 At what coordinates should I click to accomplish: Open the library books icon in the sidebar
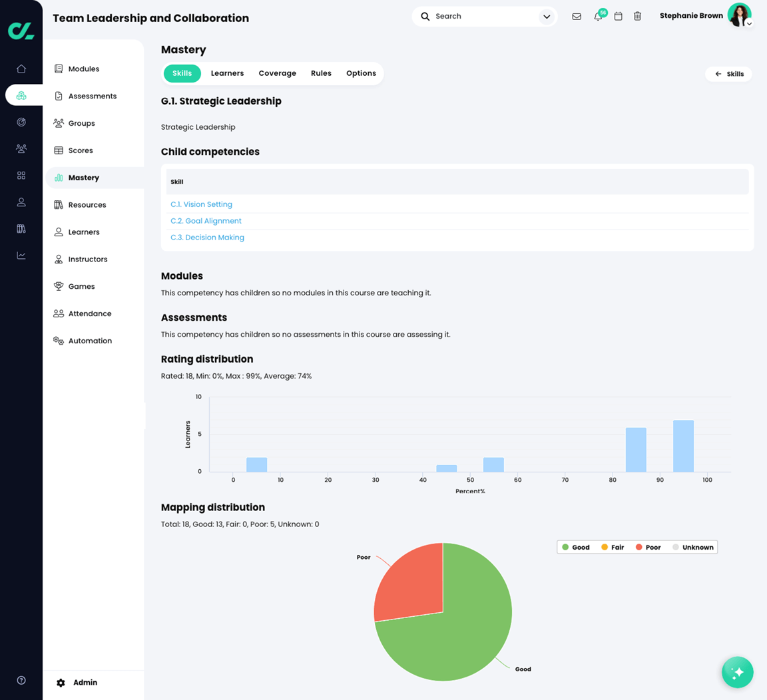click(x=21, y=228)
